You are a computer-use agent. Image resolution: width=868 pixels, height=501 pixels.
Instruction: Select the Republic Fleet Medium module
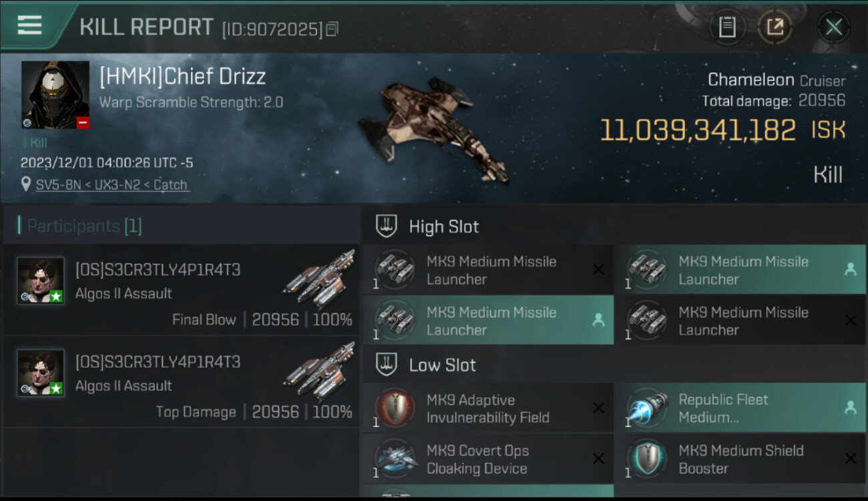(x=740, y=407)
